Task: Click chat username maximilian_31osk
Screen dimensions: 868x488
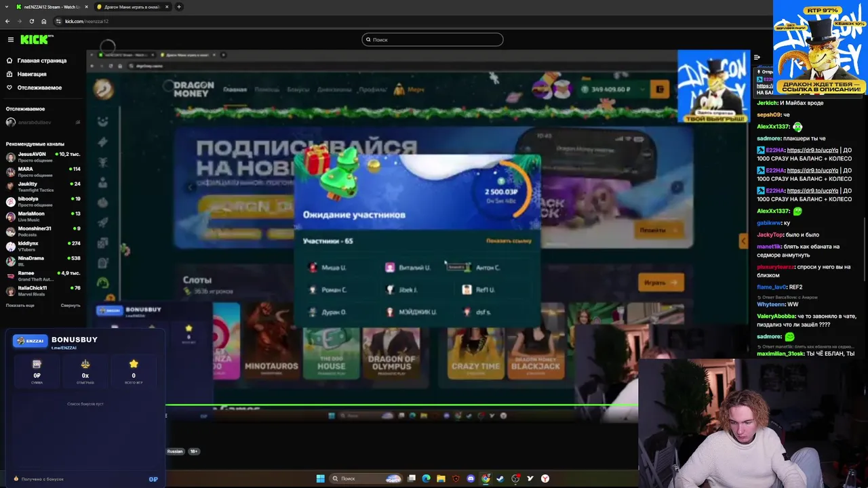Action: [781, 353]
